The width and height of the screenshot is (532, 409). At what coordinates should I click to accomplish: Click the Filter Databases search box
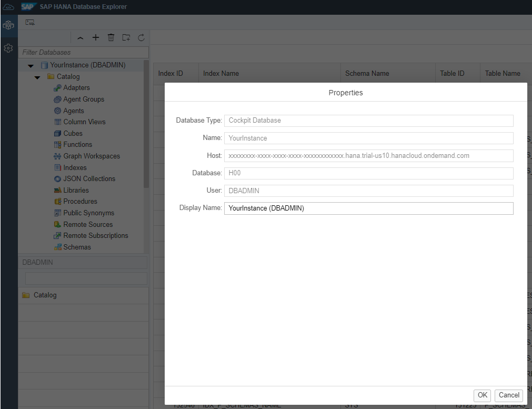[83, 53]
